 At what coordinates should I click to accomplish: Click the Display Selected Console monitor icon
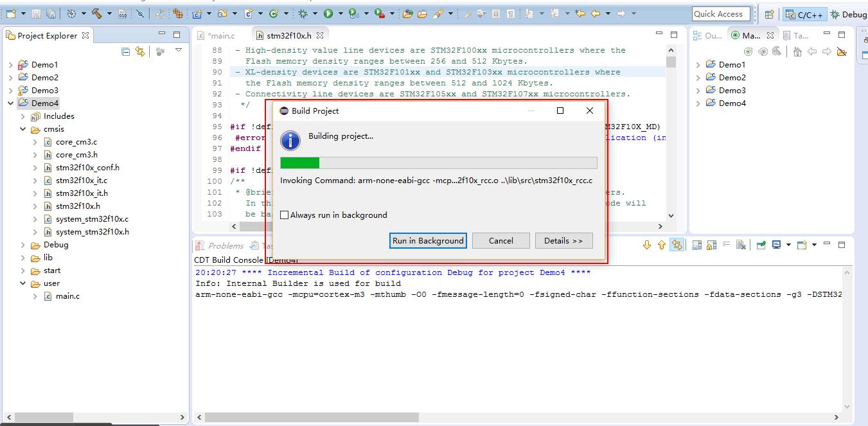[x=776, y=245]
